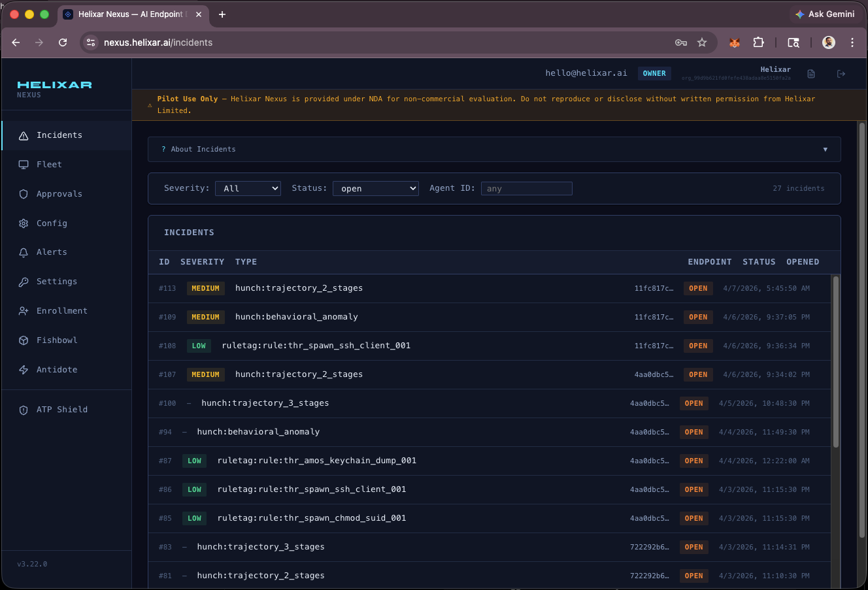Click the Approvals shield icon
This screenshot has height=590, width=868.
24,194
